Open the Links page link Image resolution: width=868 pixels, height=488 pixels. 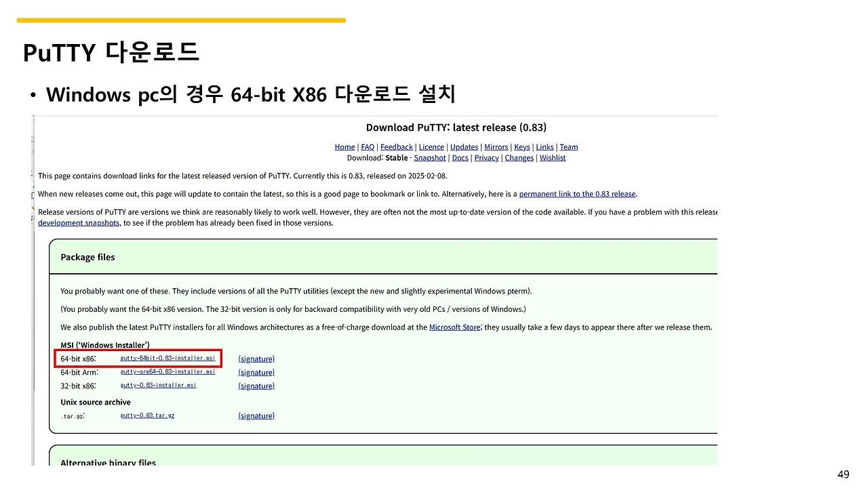[x=545, y=147]
